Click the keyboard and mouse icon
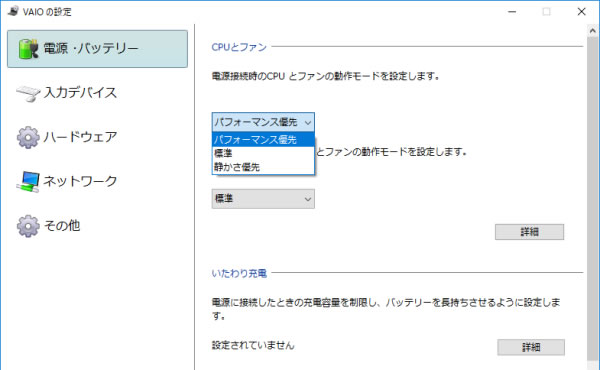The height and width of the screenshot is (370, 600). tap(28, 93)
